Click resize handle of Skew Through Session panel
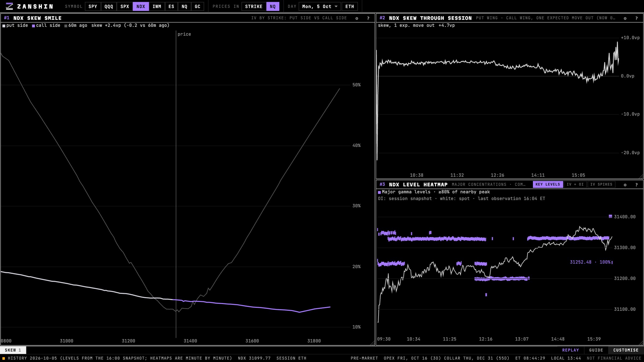 point(641,176)
